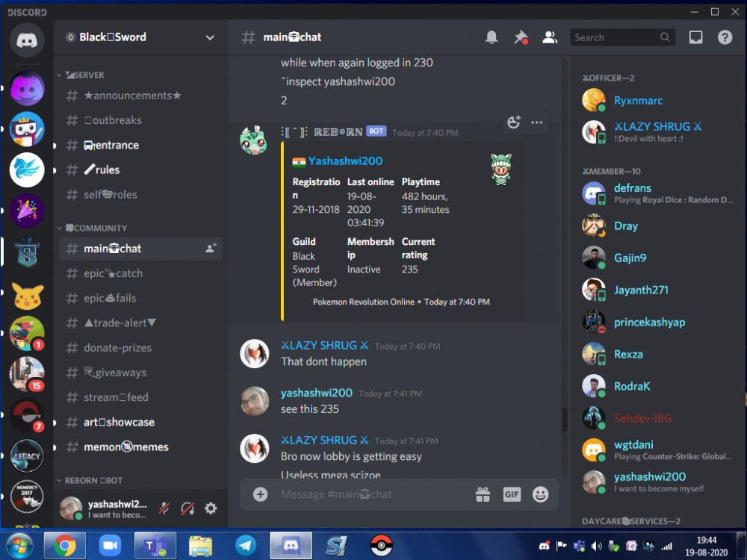Open the GIF picker
The image size is (747, 560).
pos(512,494)
